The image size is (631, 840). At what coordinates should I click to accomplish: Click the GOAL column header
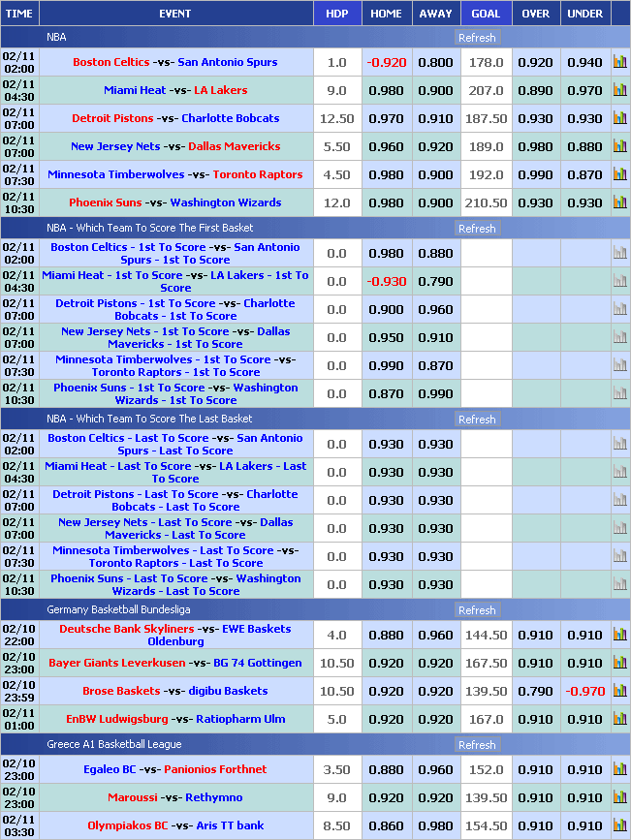coord(486,14)
